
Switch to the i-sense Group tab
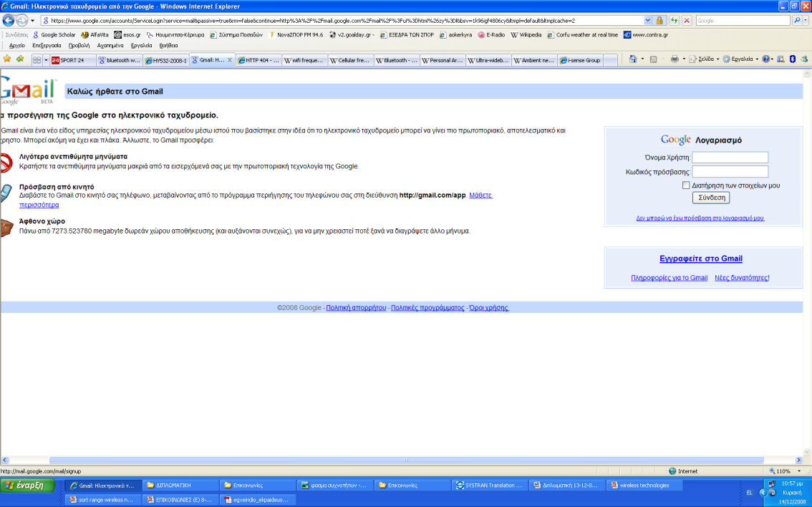pyautogui.click(x=581, y=60)
